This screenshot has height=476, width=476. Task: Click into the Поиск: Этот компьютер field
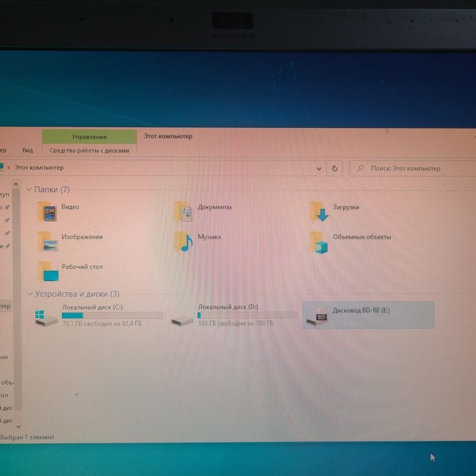coord(413,169)
